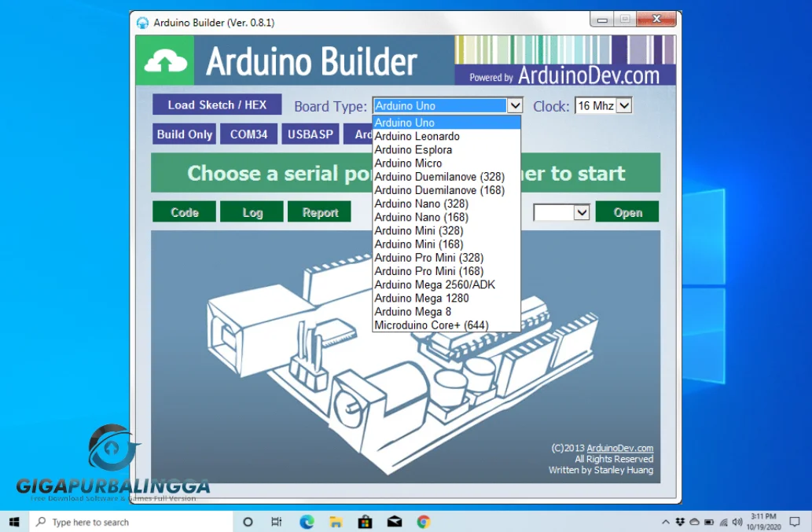
Task: Click the Build Only button
Action: 185,134
